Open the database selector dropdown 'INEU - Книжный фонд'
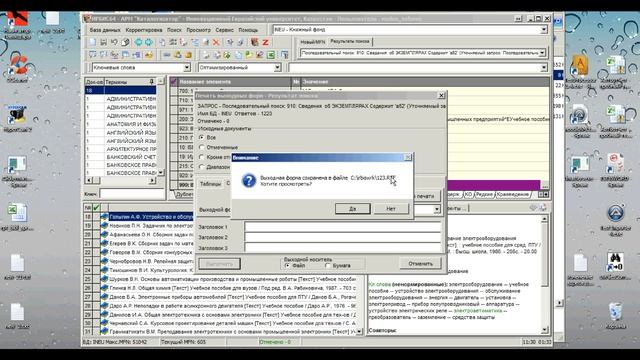640x360 pixels. 544,30
